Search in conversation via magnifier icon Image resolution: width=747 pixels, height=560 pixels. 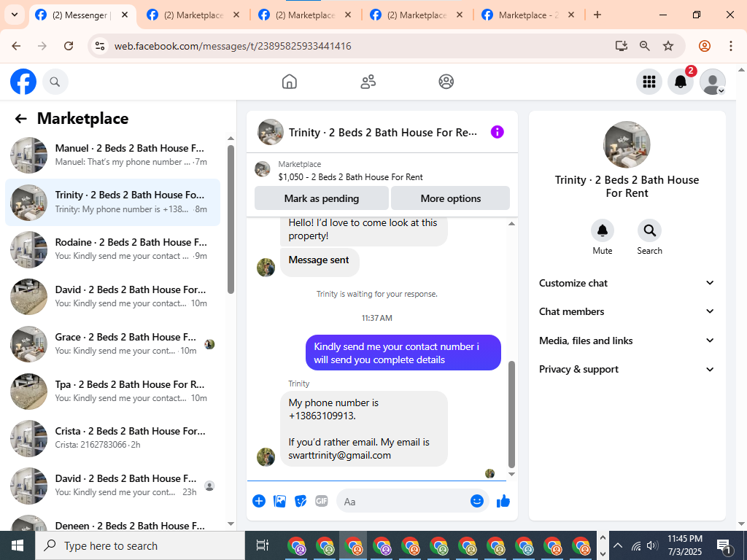point(649,230)
